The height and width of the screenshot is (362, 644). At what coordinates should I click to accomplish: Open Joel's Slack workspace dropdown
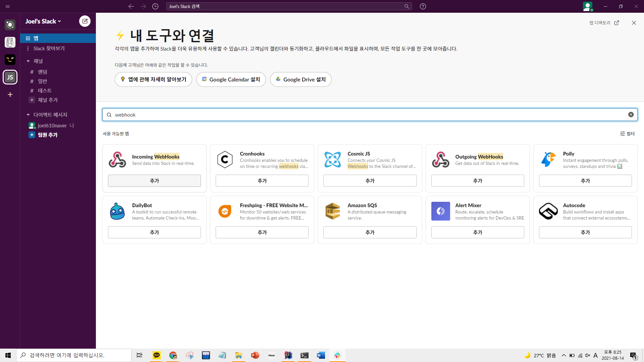click(43, 21)
